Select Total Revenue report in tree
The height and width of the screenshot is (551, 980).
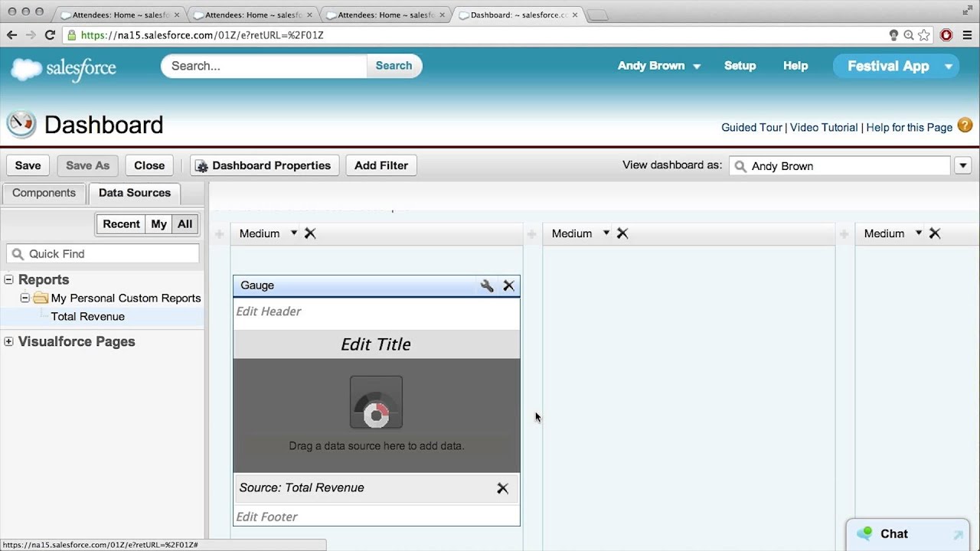pyautogui.click(x=88, y=316)
